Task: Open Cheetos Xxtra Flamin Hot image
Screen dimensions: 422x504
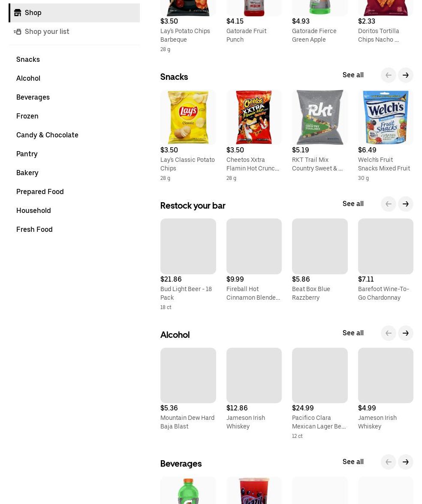Action: 254,117
